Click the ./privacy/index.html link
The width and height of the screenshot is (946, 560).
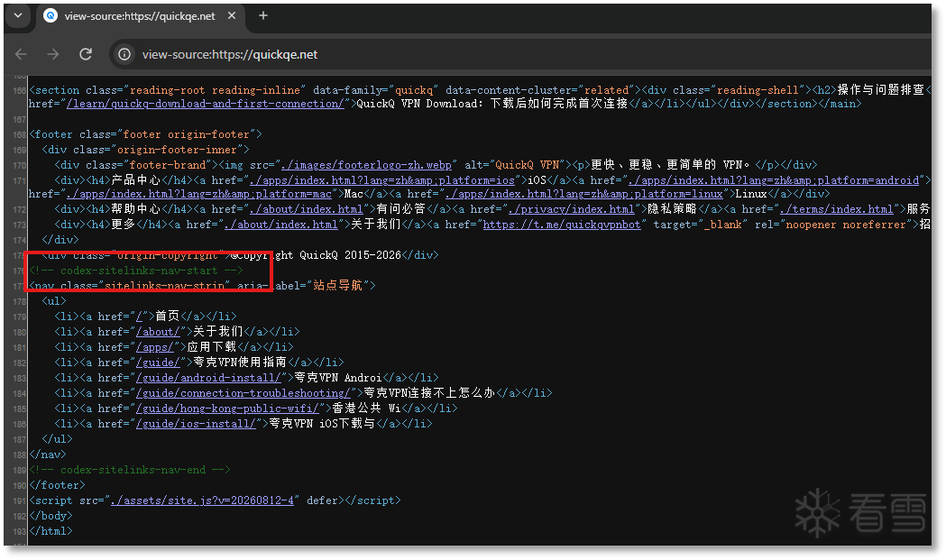[x=572, y=209]
